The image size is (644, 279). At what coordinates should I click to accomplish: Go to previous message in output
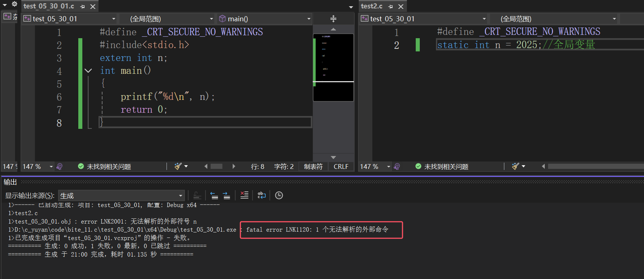[214, 195]
